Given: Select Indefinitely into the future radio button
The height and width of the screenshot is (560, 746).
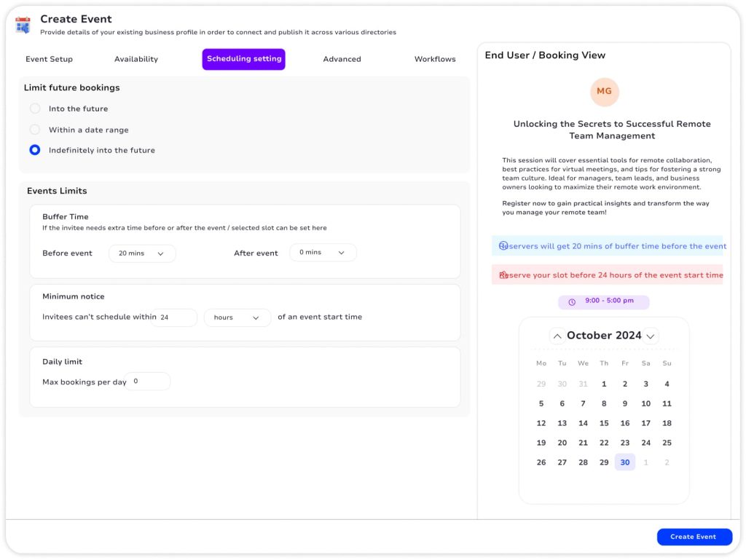Looking at the screenshot, I should click(x=35, y=150).
